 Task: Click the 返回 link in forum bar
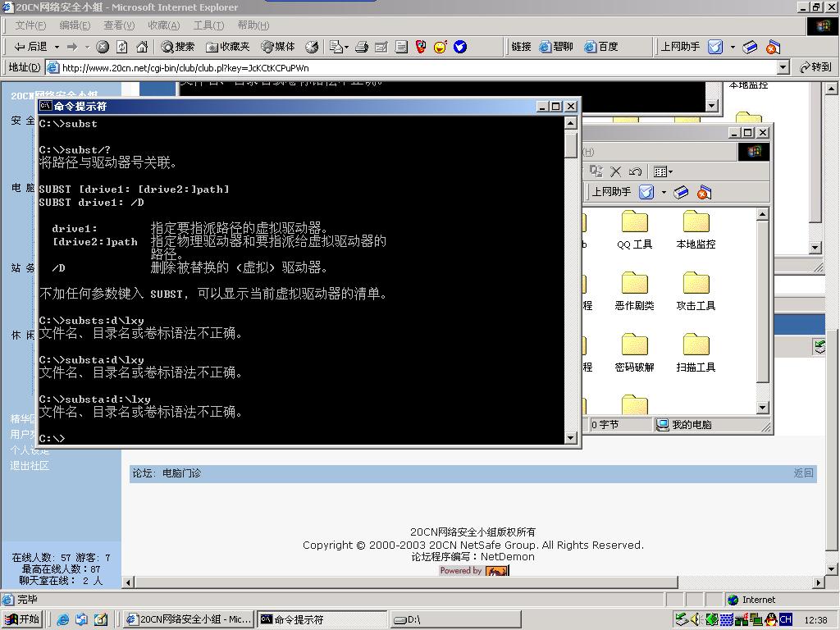pyautogui.click(x=804, y=473)
